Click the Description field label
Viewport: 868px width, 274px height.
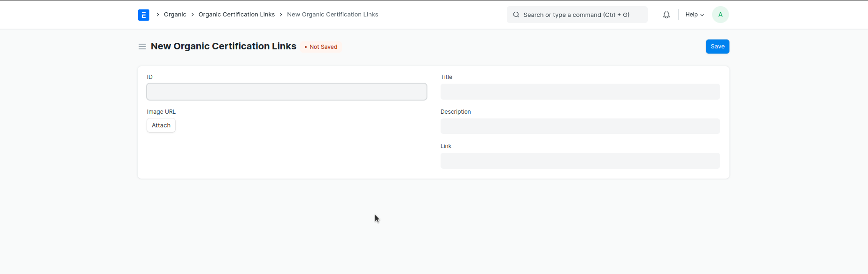(x=455, y=112)
